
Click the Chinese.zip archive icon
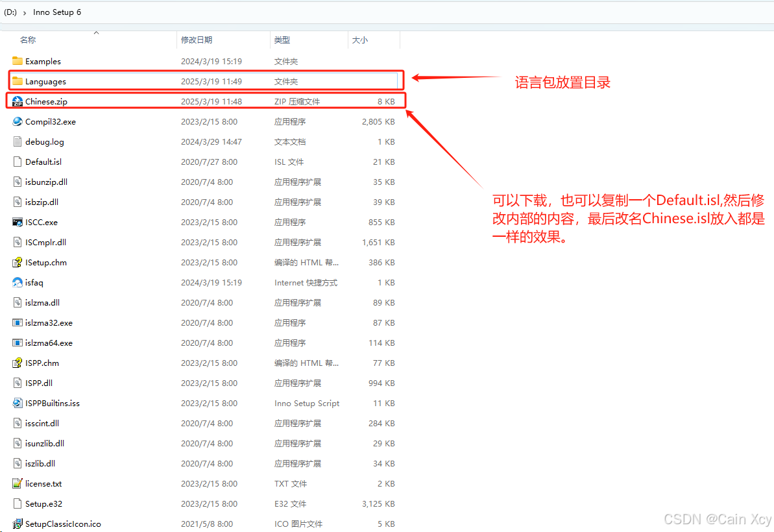tap(18, 101)
